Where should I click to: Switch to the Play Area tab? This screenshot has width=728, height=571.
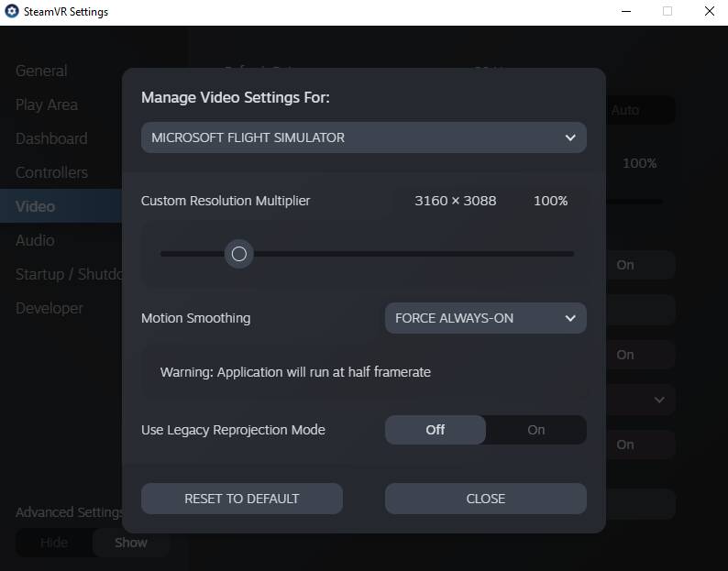click(47, 104)
